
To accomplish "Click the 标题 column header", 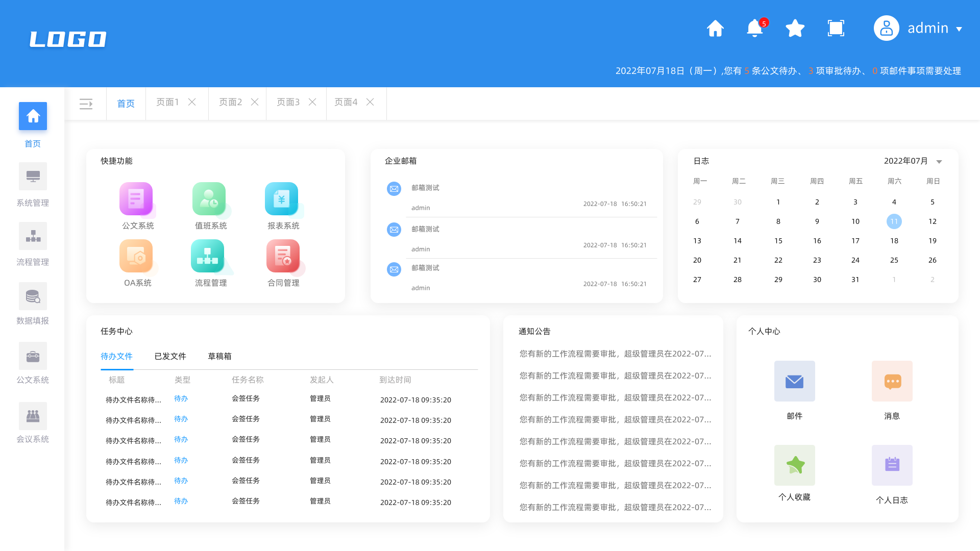I will [x=116, y=380].
